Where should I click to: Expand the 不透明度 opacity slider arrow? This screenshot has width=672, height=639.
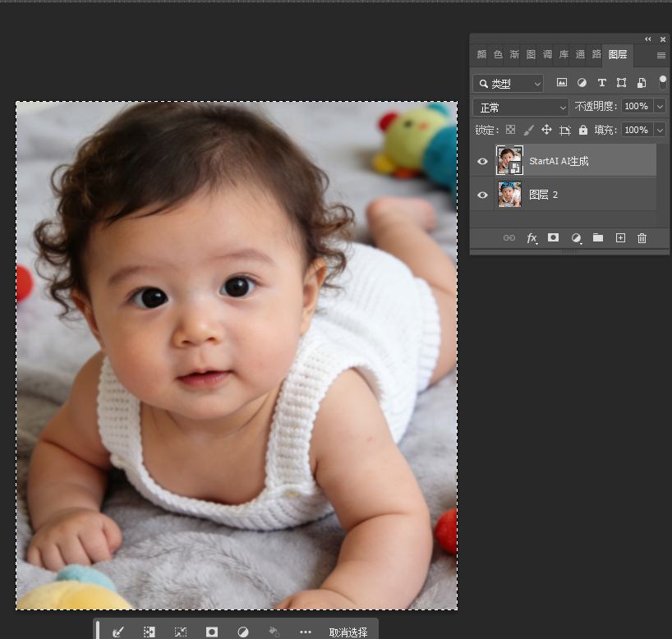click(660, 107)
